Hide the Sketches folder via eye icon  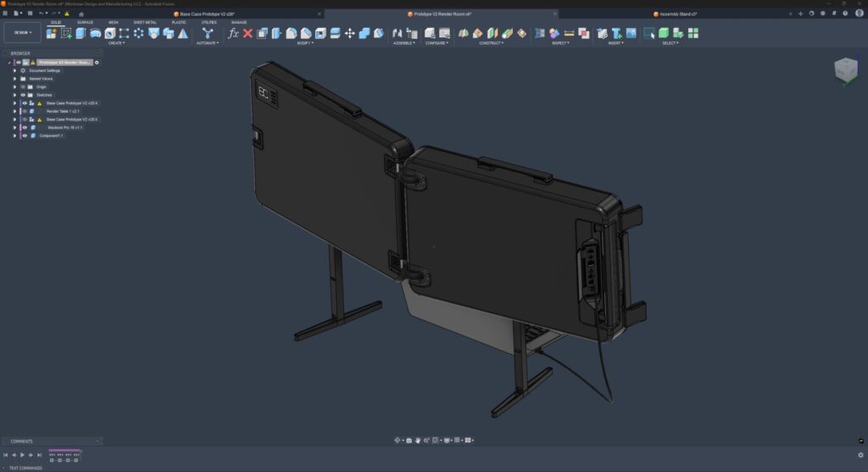click(23, 95)
